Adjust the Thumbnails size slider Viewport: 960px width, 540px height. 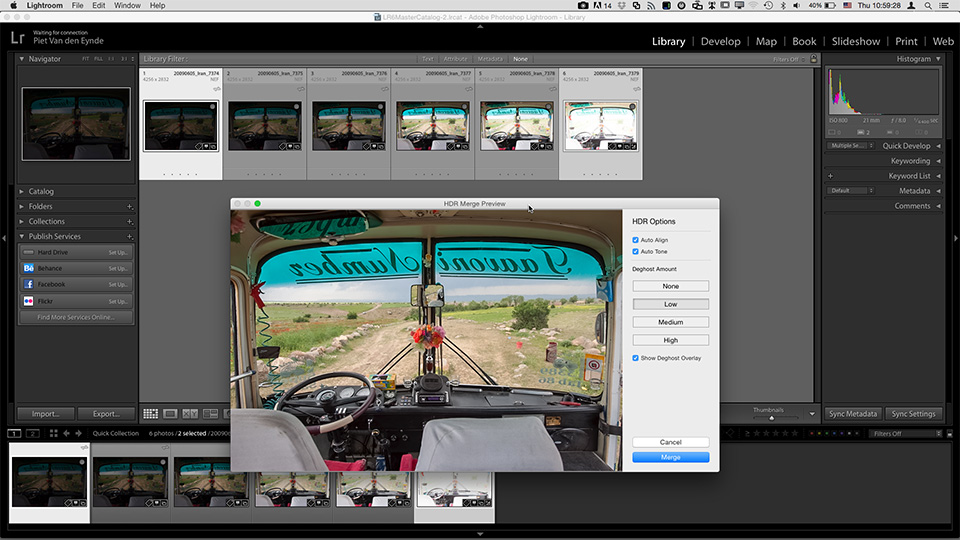coord(771,418)
